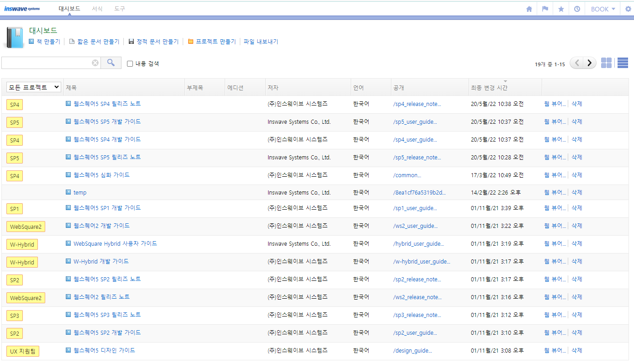This screenshot has width=634, height=364.
Task: Go to next page arrow
Action: tap(590, 63)
